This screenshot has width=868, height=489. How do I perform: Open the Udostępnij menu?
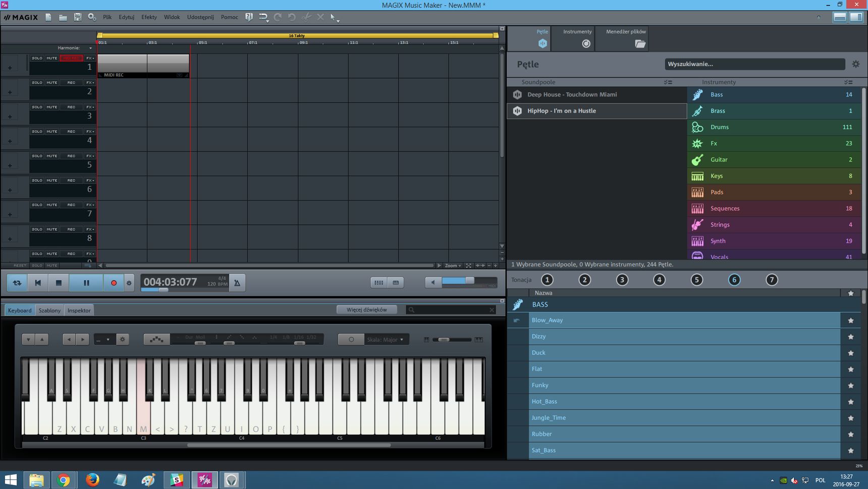click(x=200, y=17)
